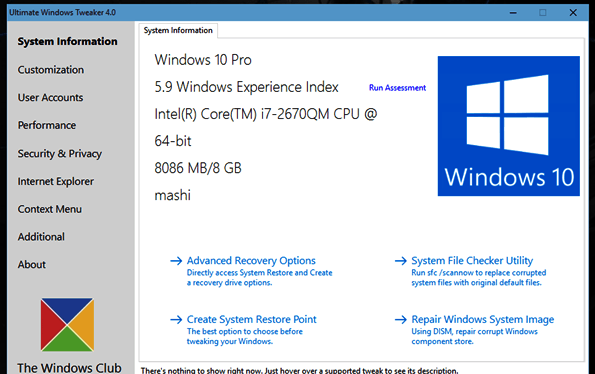Open Advanced Recovery Options
This screenshot has width=595, height=374.
tap(251, 261)
